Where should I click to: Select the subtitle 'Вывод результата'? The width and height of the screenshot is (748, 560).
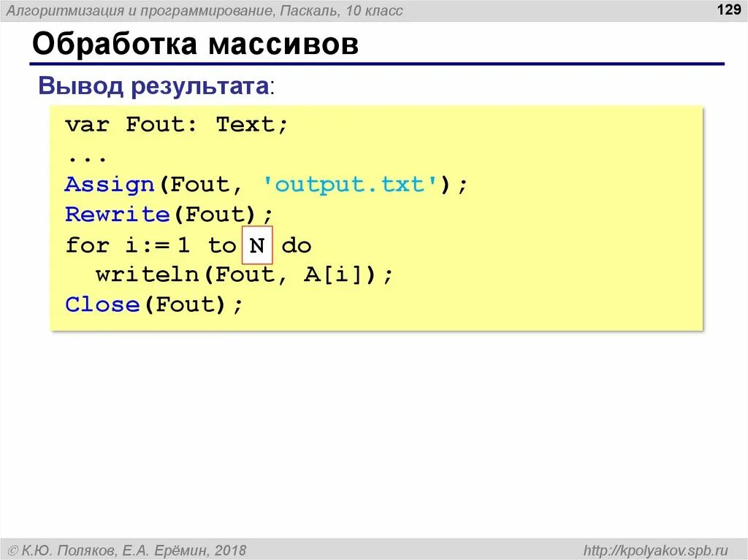coord(153,86)
